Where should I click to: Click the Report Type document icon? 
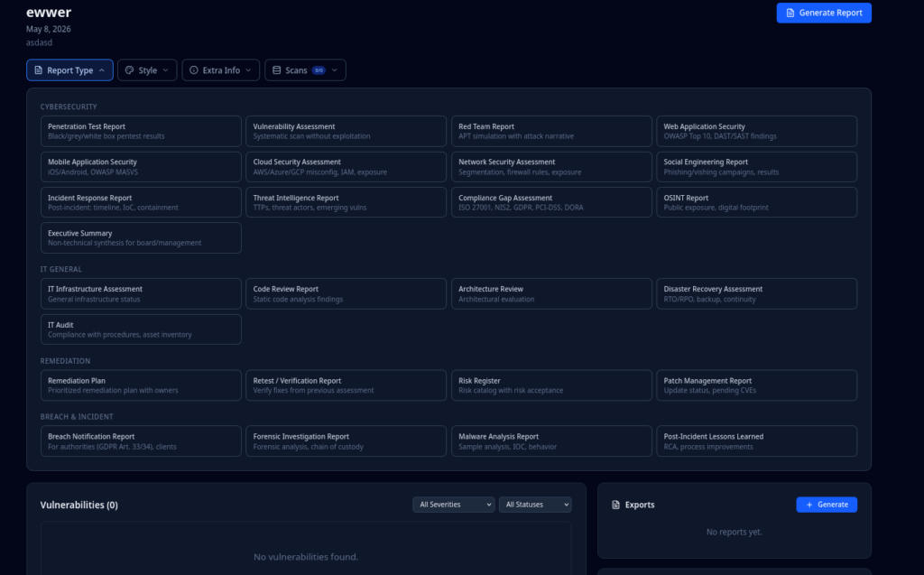pos(38,70)
